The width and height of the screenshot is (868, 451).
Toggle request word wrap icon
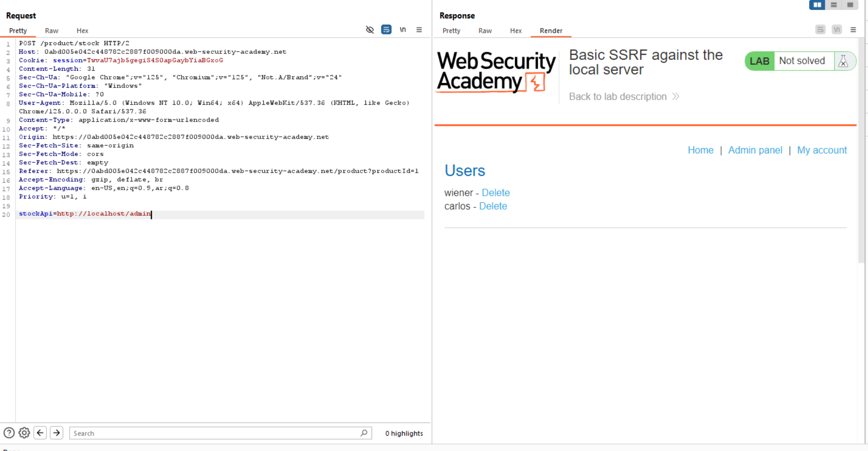click(386, 30)
